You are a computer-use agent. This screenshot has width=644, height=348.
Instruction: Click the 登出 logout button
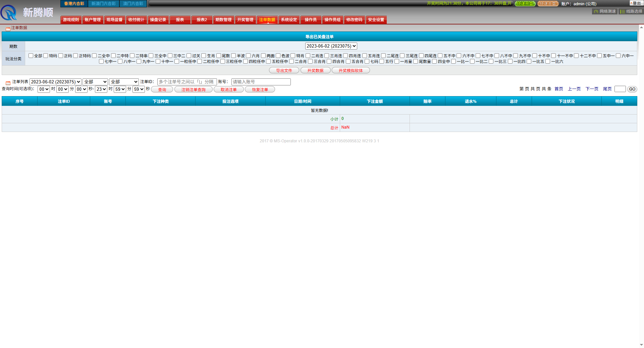coord(636,3)
